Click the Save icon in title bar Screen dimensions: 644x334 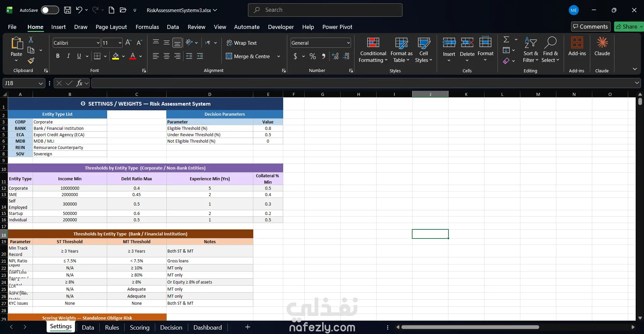click(68, 10)
